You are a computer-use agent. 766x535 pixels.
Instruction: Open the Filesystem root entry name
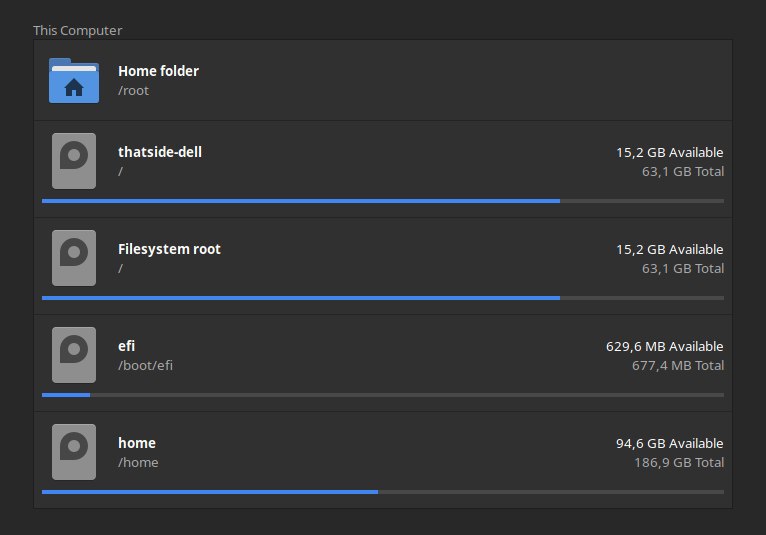(169, 249)
